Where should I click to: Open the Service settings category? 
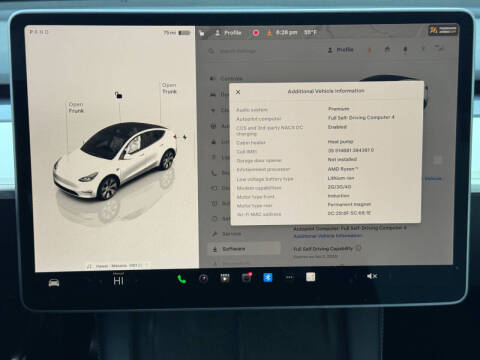point(227,234)
